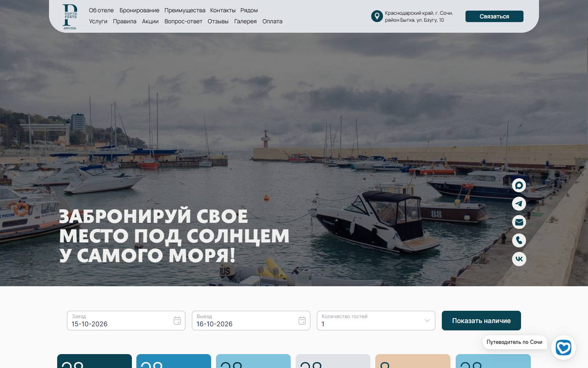The width and height of the screenshot is (588, 368).
Task: Open the Отзывы menu item
Action: (x=218, y=21)
